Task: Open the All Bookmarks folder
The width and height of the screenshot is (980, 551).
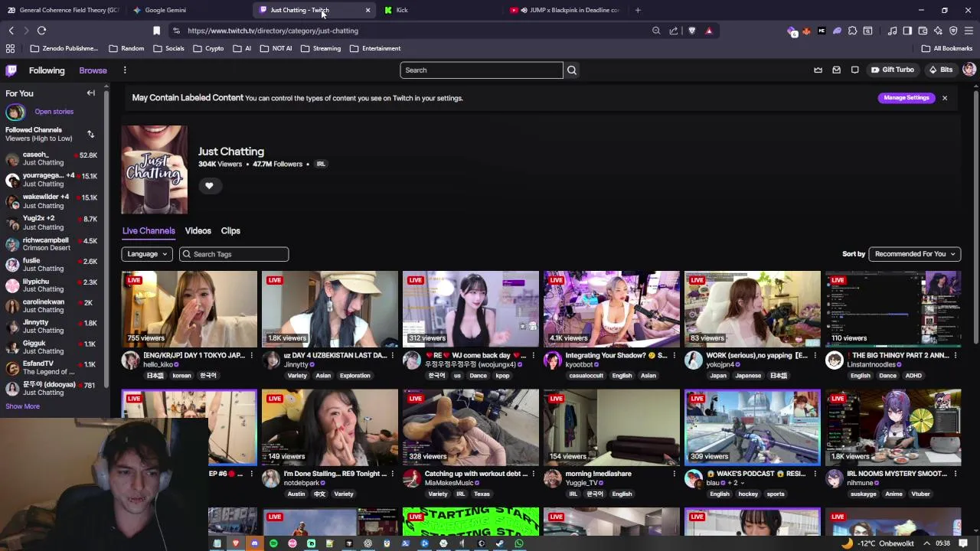Action: point(947,48)
